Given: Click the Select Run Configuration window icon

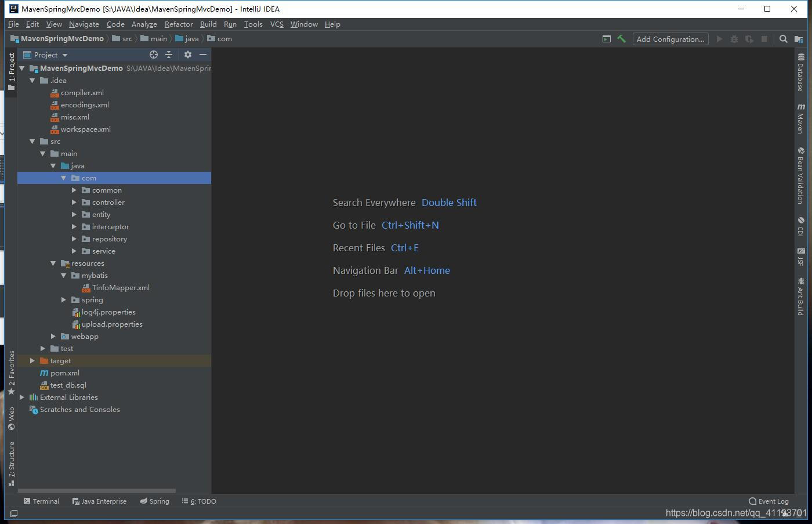Looking at the screenshot, I should click(x=607, y=39).
